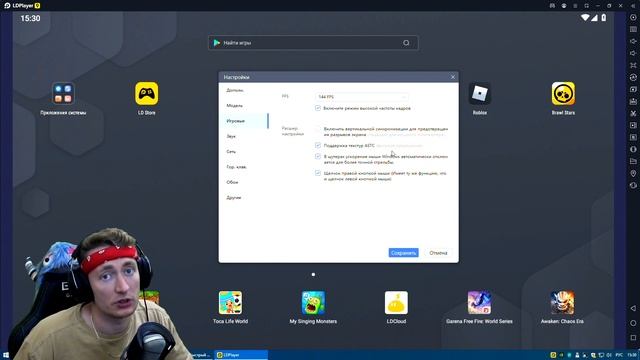Click the Android home circle button

click(x=633, y=323)
